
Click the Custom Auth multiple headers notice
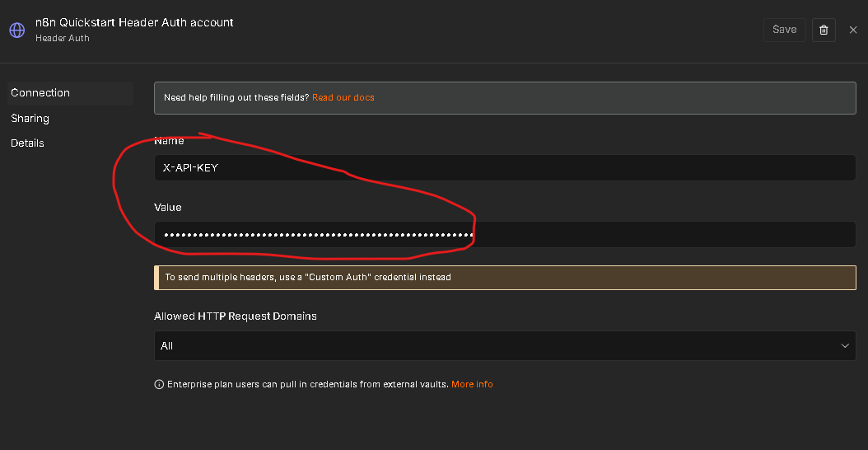pos(505,277)
